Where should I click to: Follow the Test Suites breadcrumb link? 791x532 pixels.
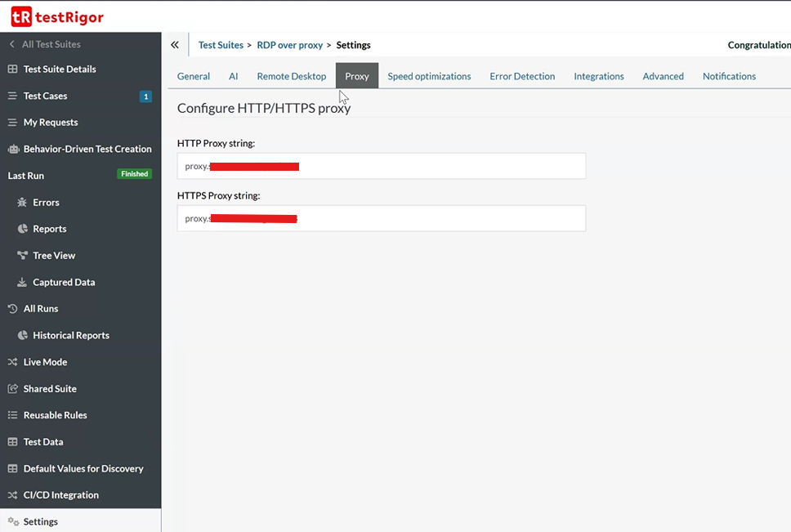pyautogui.click(x=221, y=45)
